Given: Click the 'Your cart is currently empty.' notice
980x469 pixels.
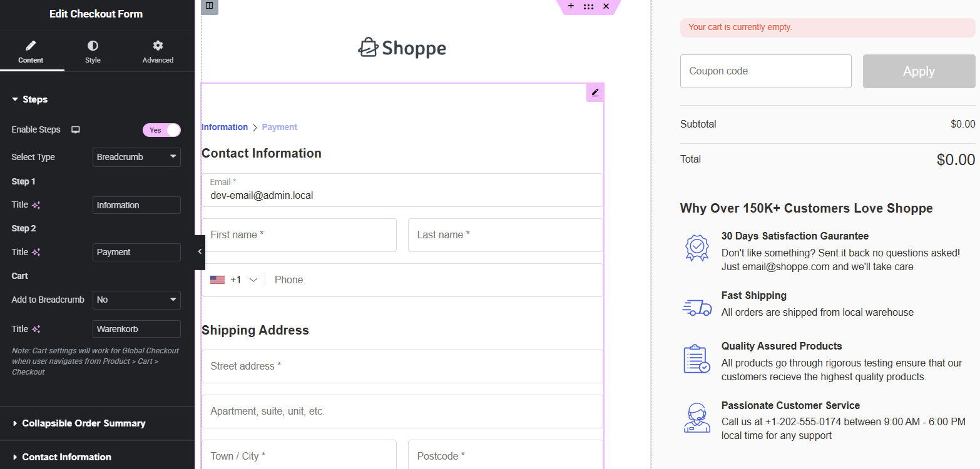Looking at the screenshot, I should (827, 28).
